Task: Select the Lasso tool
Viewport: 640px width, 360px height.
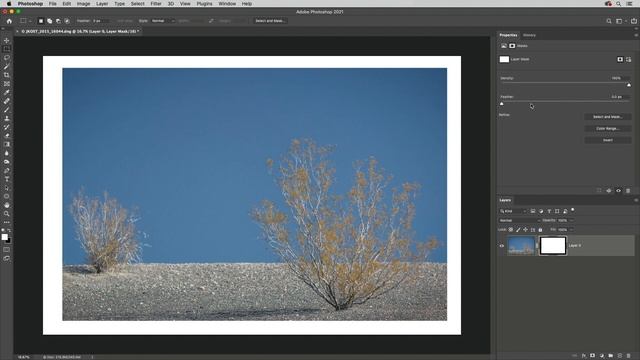Action: point(7,58)
